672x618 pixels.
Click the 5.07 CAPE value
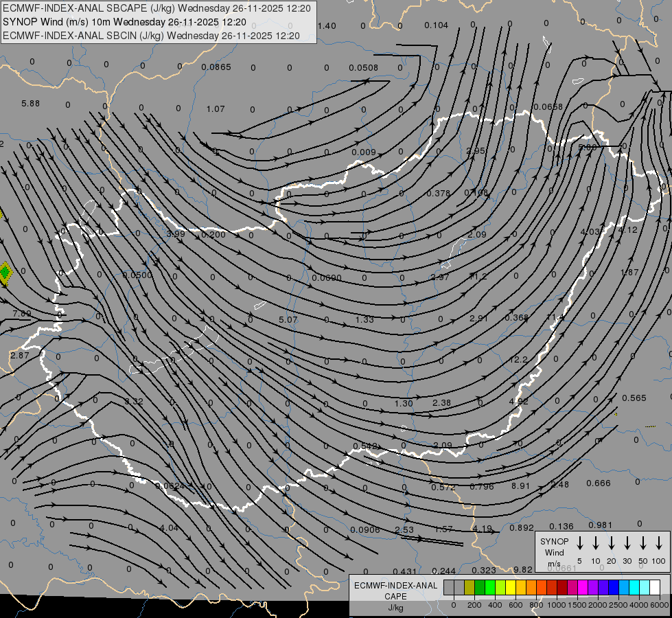[288, 319]
